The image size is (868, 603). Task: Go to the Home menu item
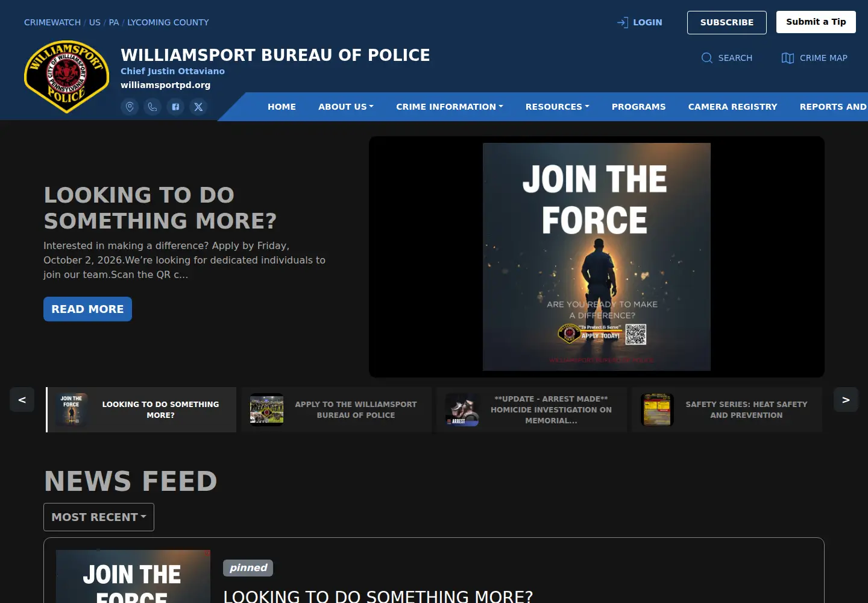pos(281,107)
